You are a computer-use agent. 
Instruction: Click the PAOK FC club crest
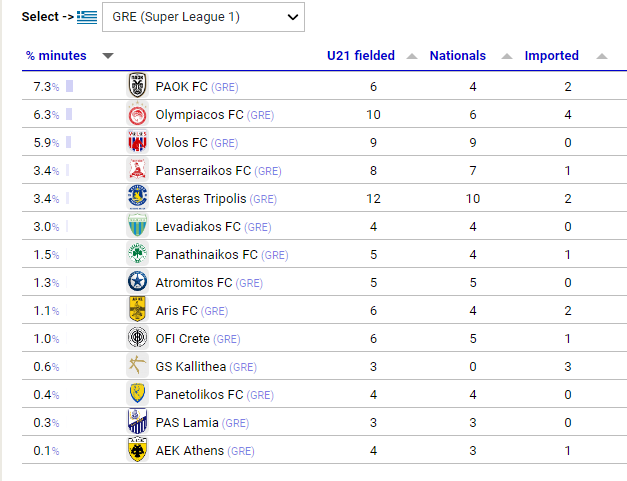pyautogui.click(x=137, y=85)
